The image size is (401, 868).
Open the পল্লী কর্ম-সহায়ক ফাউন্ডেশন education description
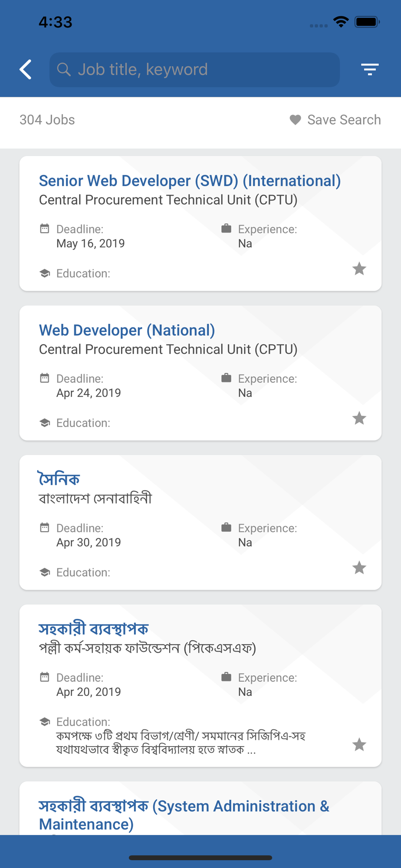181,743
